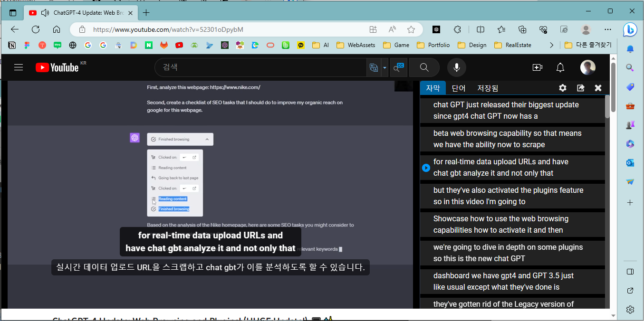Open the browser Extensions puzzle icon
Viewport: 644px width, 321px height.
click(x=457, y=29)
